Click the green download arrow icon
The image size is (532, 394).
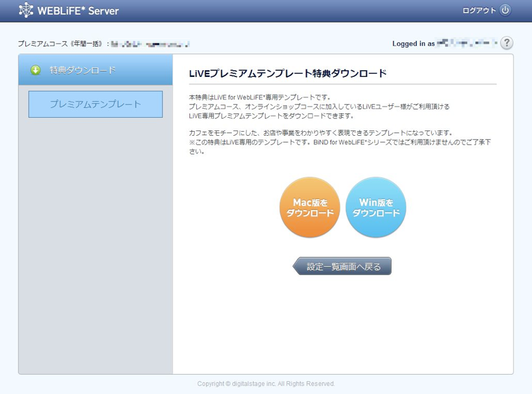(x=36, y=70)
